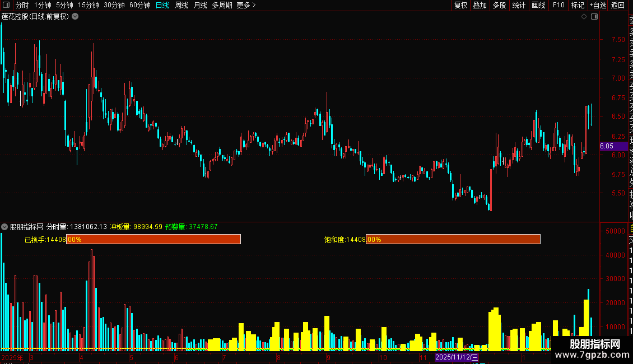Click the 5.50 price level label
The width and height of the screenshot is (633, 364).
click(x=618, y=193)
